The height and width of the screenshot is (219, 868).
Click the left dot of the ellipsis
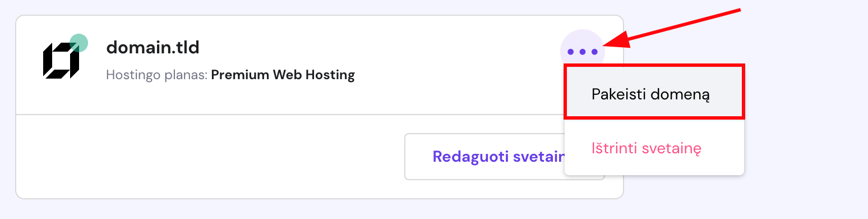[x=570, y=52]
